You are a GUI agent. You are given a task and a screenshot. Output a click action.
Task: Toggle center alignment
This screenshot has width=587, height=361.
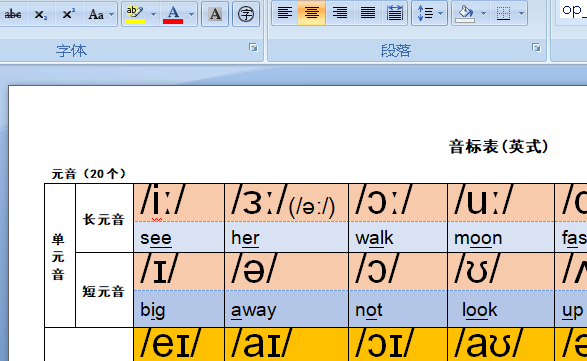coord(311,13)
